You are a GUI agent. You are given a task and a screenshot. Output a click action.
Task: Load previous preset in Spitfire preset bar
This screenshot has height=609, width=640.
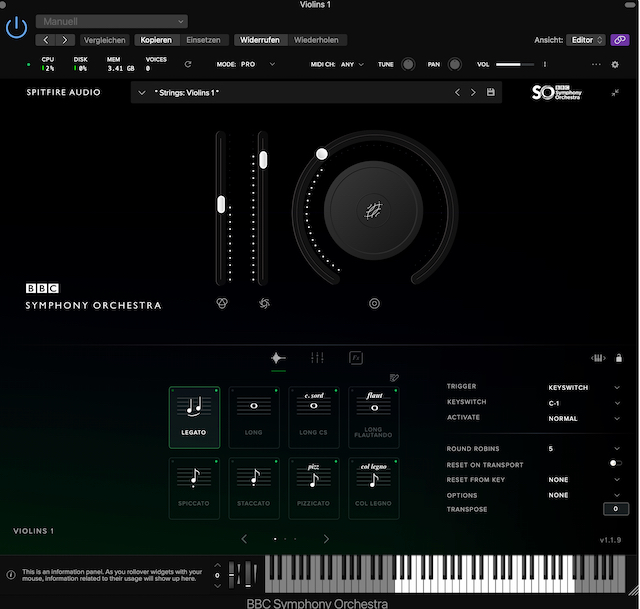click(x=457, y=93)
